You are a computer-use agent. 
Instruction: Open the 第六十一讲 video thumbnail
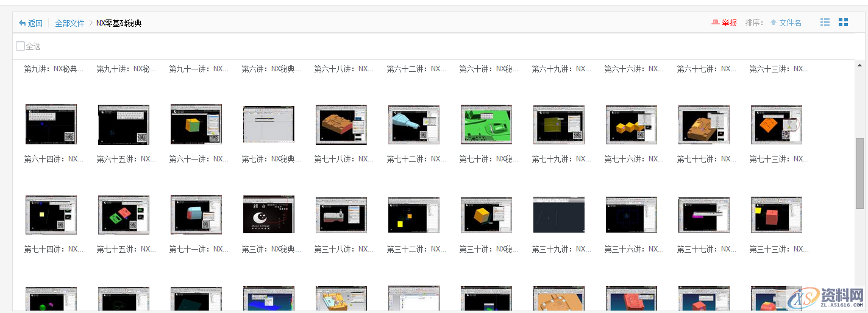coord(196,124)
